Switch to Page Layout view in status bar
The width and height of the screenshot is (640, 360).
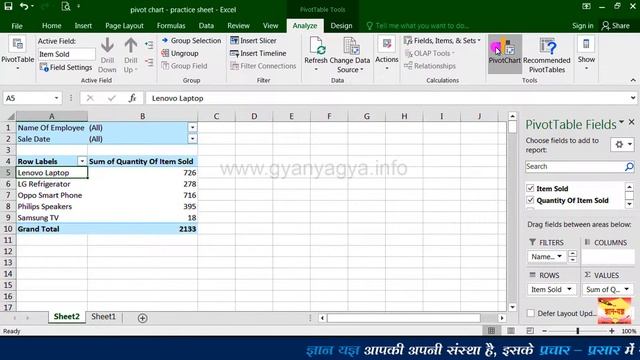point(511,331)
